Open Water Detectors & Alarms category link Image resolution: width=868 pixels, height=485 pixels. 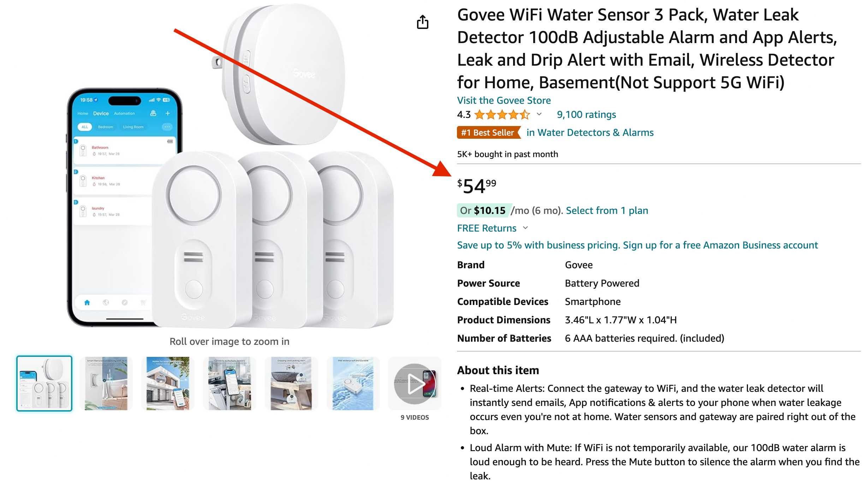pyautogui.click(x=590, y=133)
